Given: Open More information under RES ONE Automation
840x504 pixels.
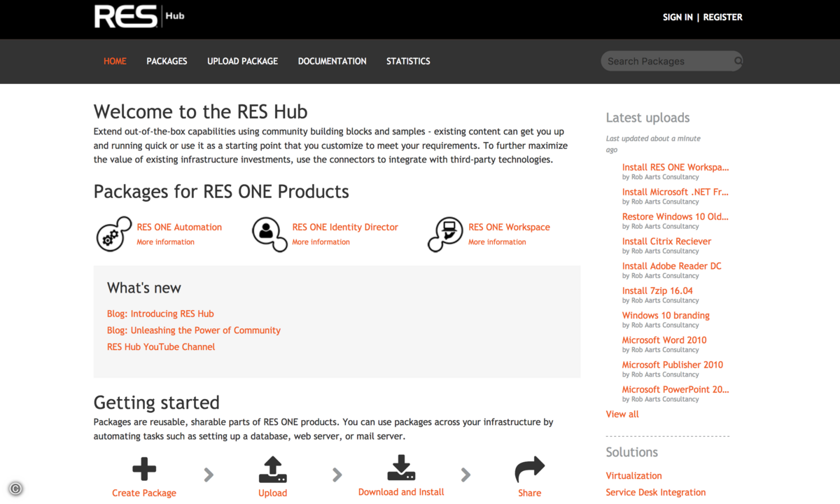Looking at the screenshot, I should pos(166,242).
